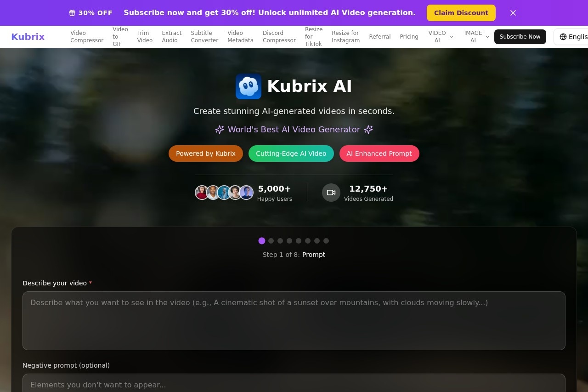Click the Kubrix ghost logo icon
This screenshot has width=588, height=392.
coord(248,86)
